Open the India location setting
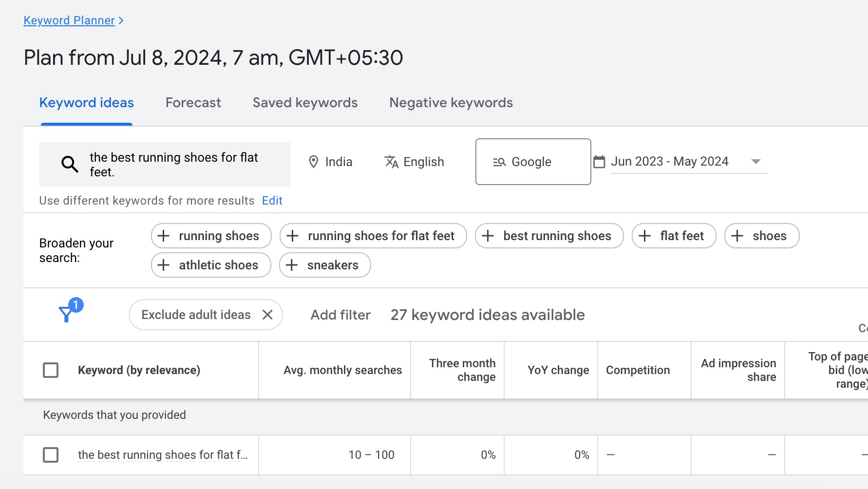This screenshot has width=868, height=489. pos(331,162)
